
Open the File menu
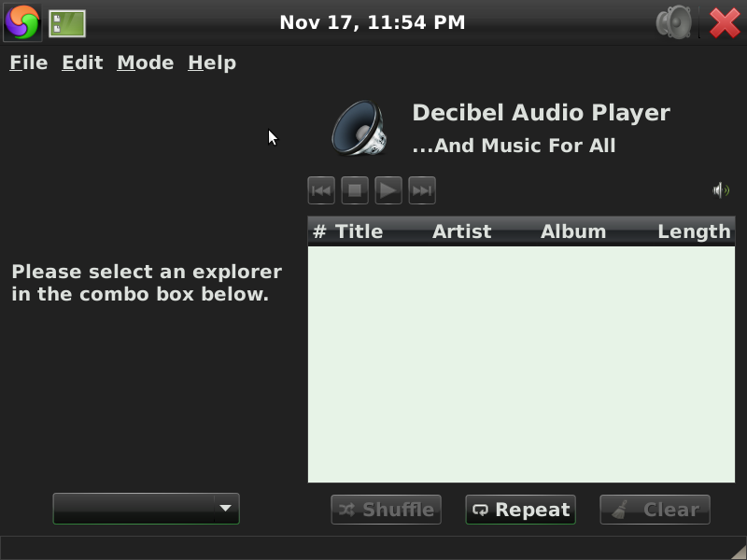pos(29,63)
